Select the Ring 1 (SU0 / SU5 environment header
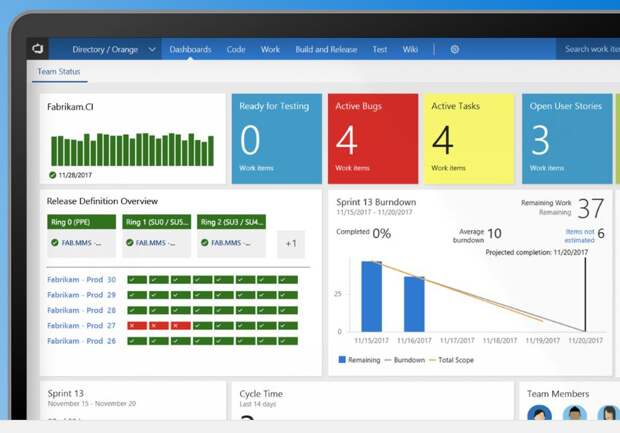The image size is (620, 433). (157, 222)
